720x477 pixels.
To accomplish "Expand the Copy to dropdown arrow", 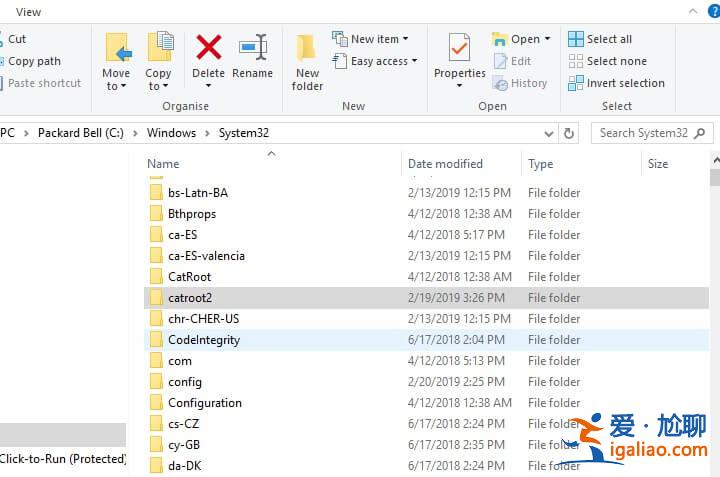I will [165, 86].
